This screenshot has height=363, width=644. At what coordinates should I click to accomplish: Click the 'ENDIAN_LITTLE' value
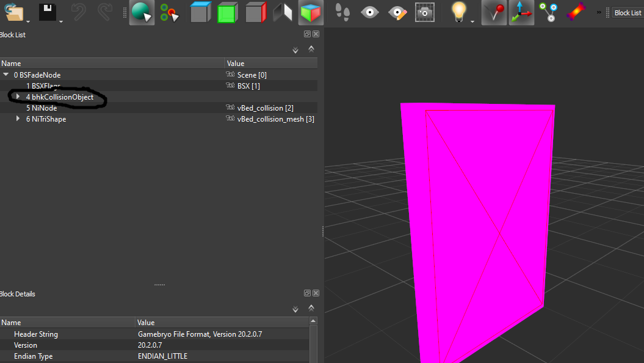point(162,356)
